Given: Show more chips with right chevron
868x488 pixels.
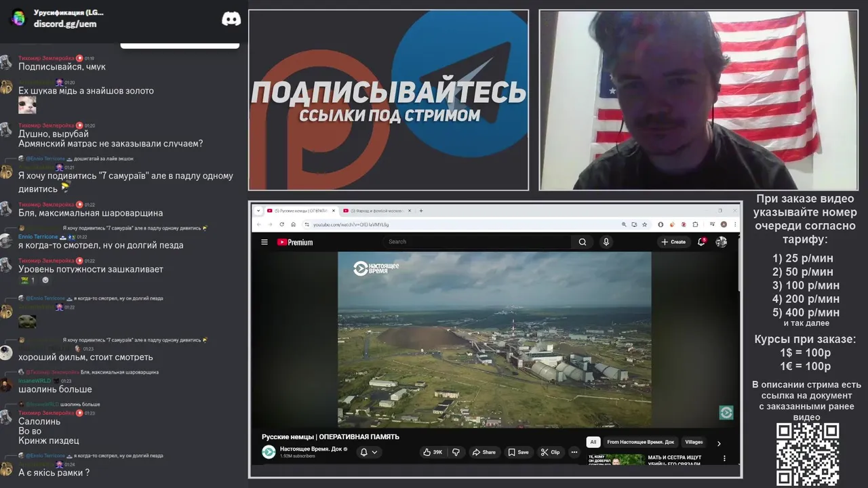Looking at the screenshot, I should [x=719, y=443].
